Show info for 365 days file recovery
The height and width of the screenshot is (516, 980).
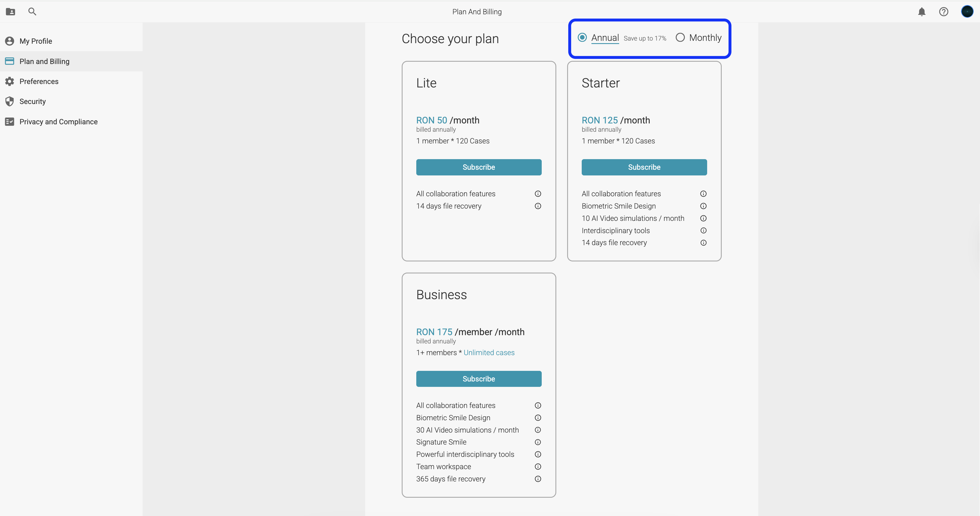537,479
